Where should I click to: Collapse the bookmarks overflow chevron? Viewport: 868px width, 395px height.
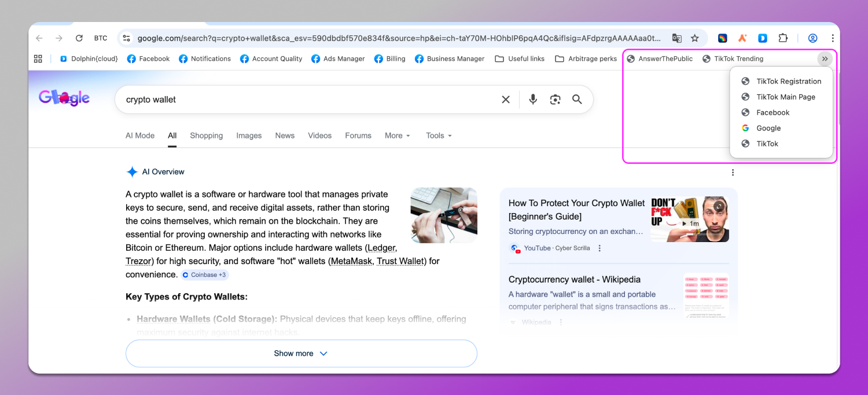point(825,58)
